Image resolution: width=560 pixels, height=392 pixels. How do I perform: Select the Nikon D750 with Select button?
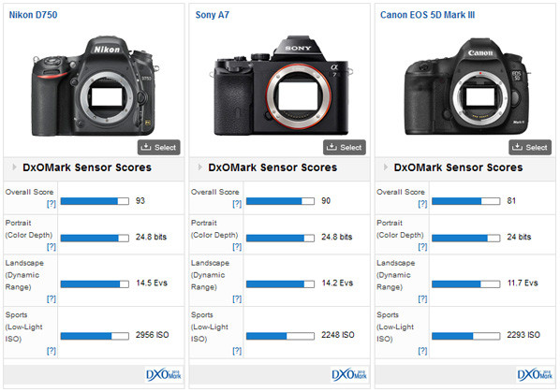coord(159,147)
